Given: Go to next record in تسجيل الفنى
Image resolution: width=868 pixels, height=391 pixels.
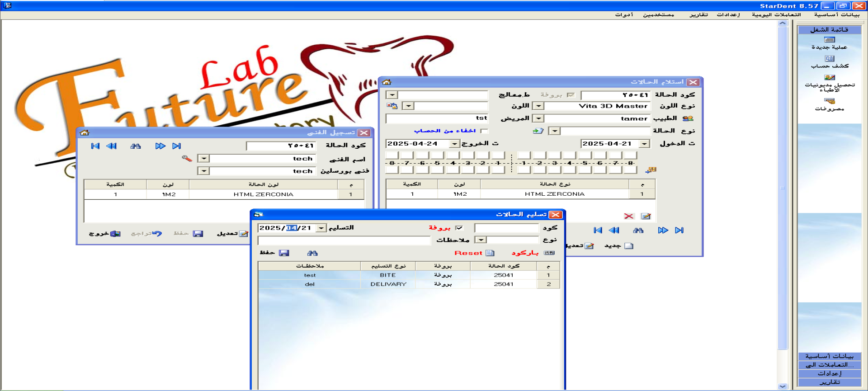Looking at the screenshot, I should [160, 146].
